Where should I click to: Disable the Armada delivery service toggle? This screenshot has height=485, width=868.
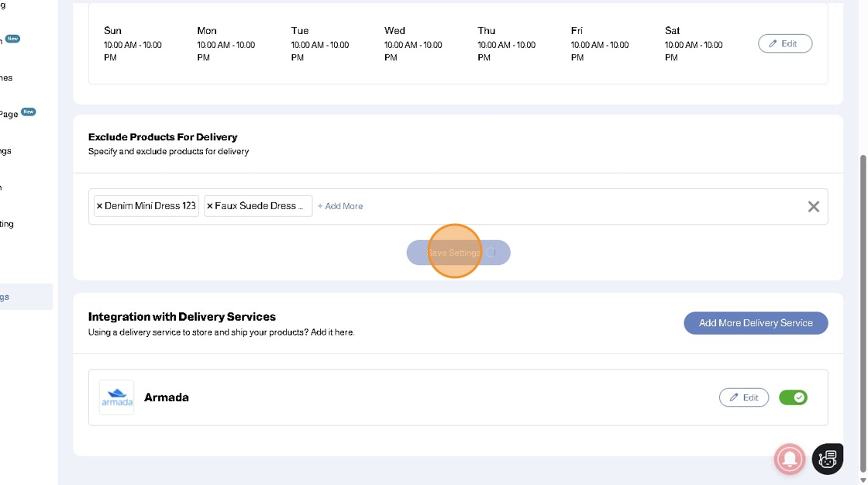[x=793, y=397]
